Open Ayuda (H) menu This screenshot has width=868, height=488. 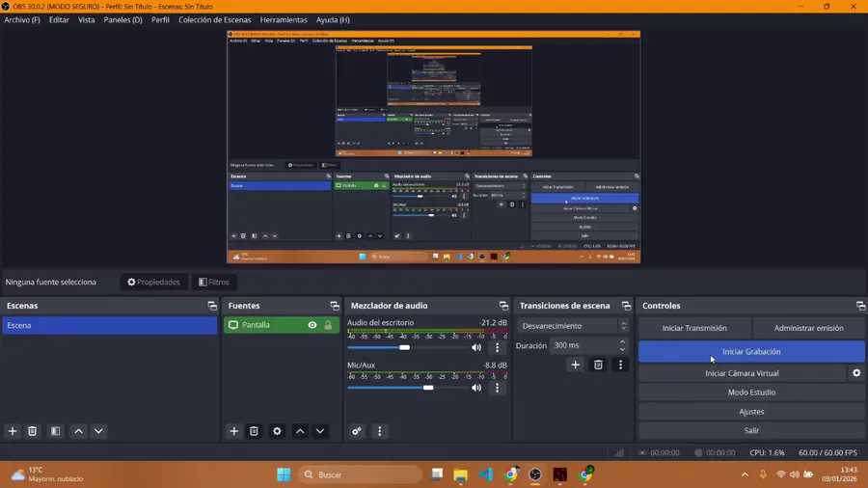333,20
